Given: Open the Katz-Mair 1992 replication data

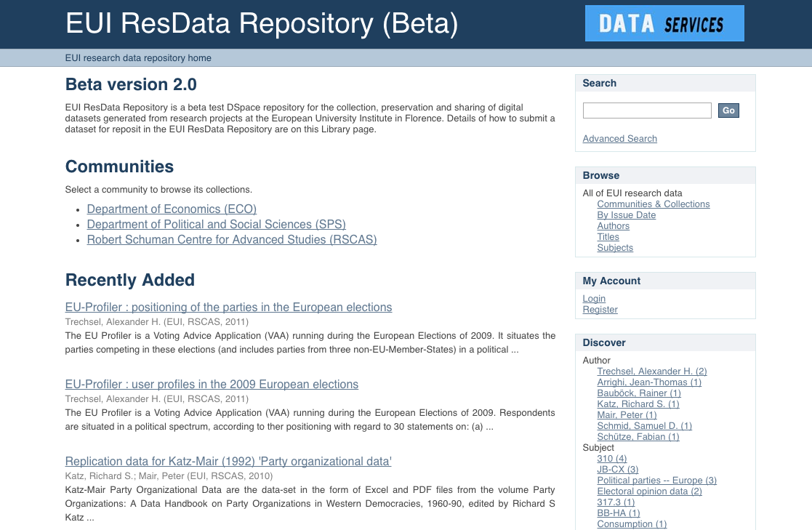Looking at the screenshot, I should pyautogui.click(x=228, y=461).
